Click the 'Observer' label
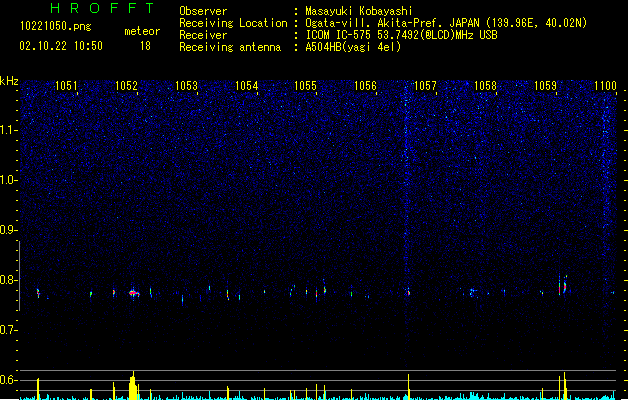The height and width of the screenshot is (400, 629). pos(203,11)
